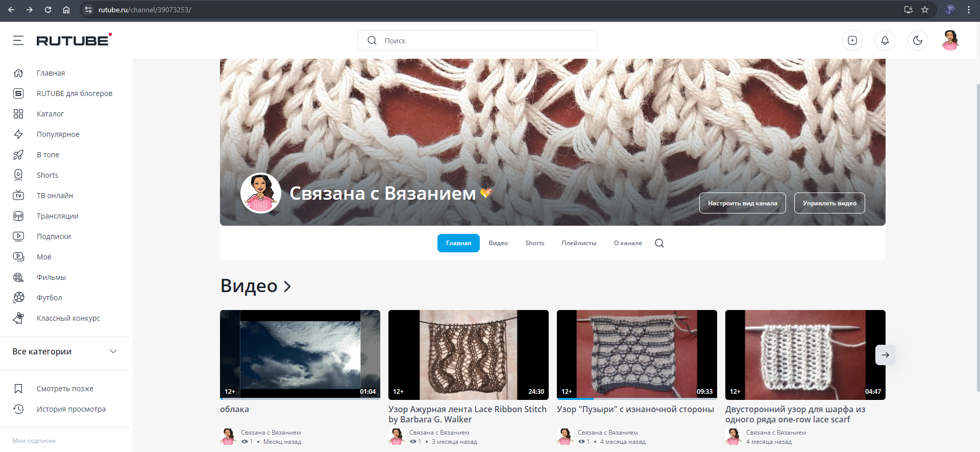Click Двусторонний узор для шарфа title link
980x452 pixels.
click(795, 414)
